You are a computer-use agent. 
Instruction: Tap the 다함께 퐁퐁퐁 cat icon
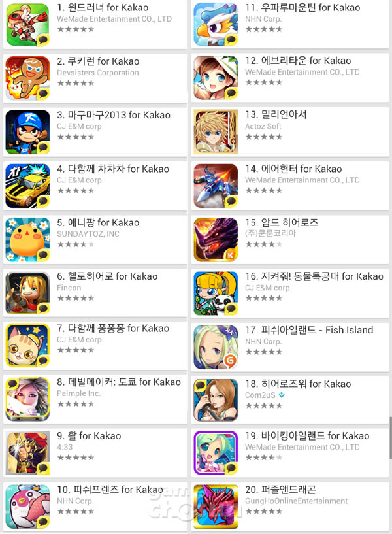tap(28, 345)
